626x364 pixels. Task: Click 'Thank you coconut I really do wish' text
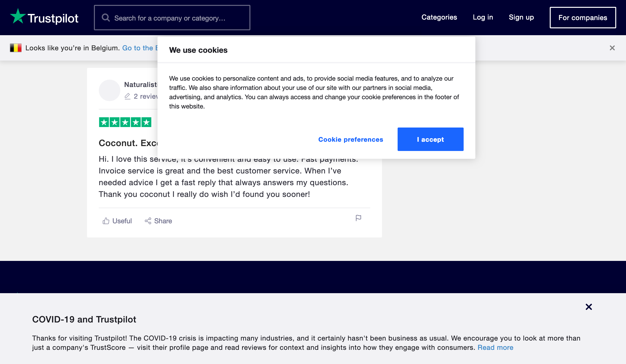(163, 194)
